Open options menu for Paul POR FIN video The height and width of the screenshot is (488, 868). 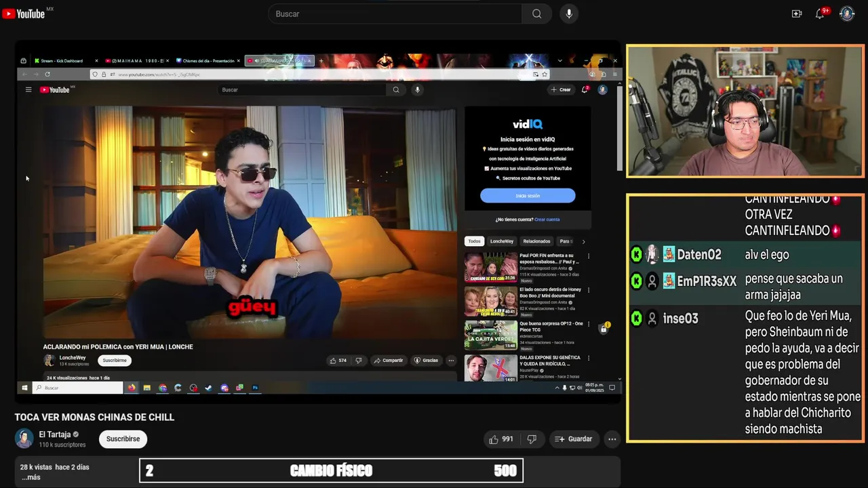(x=589, y=256)
